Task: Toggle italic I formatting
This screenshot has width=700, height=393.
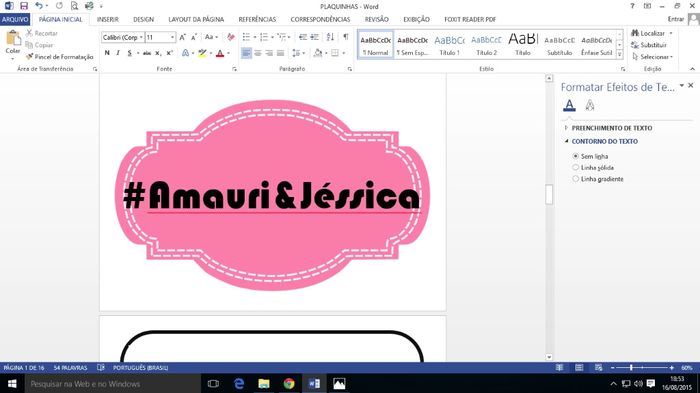Action: coord(118,53)
